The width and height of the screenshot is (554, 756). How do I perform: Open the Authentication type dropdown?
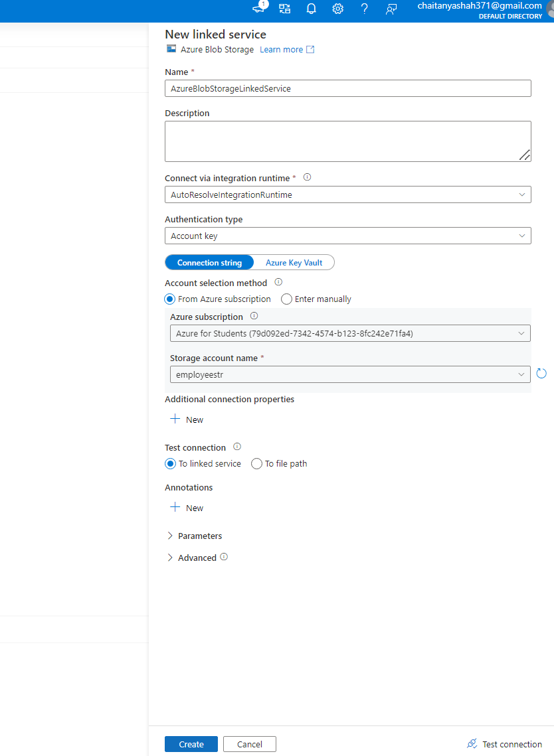coord(348,236)
